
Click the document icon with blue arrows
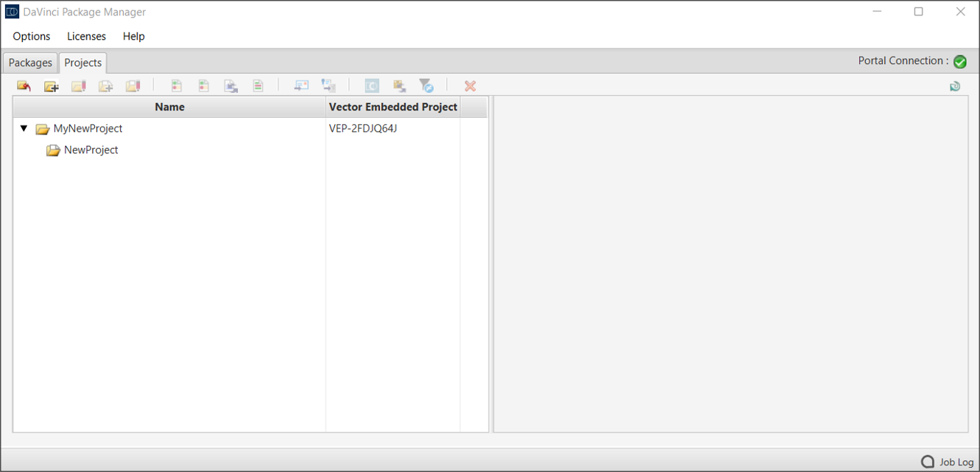(231, 86)
